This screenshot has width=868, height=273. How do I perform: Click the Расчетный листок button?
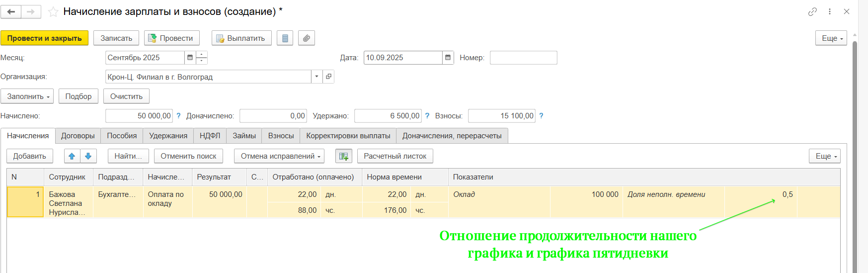pos(395,156)
